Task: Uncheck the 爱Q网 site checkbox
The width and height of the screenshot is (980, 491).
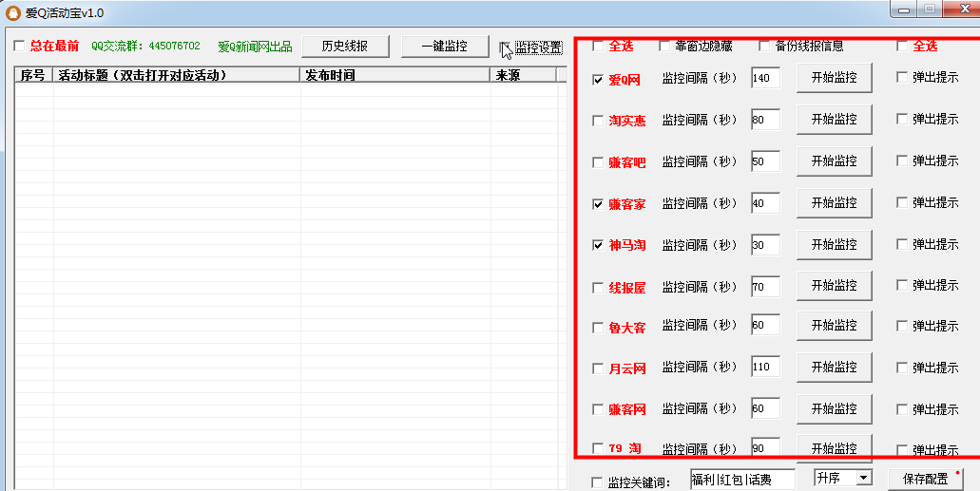Action: (x=598, y=80)
